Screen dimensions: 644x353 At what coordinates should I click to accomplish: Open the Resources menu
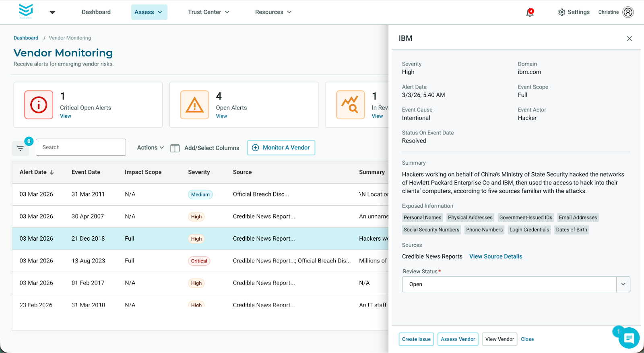(x=273, y=12)
